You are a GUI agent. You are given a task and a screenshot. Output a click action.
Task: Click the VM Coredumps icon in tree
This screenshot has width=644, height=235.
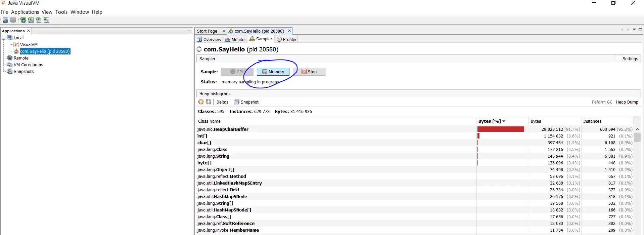(10, 65)
